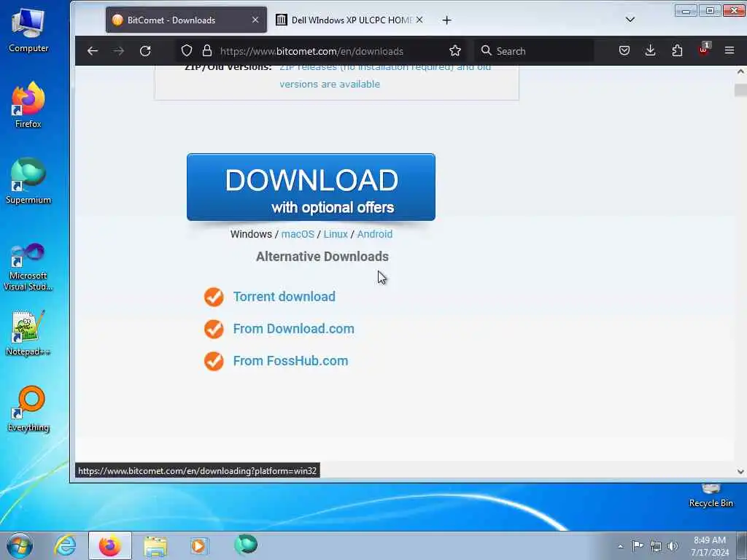747x560 pixels.
Task: Open the From Download.com link
Action: coord(293,329)
